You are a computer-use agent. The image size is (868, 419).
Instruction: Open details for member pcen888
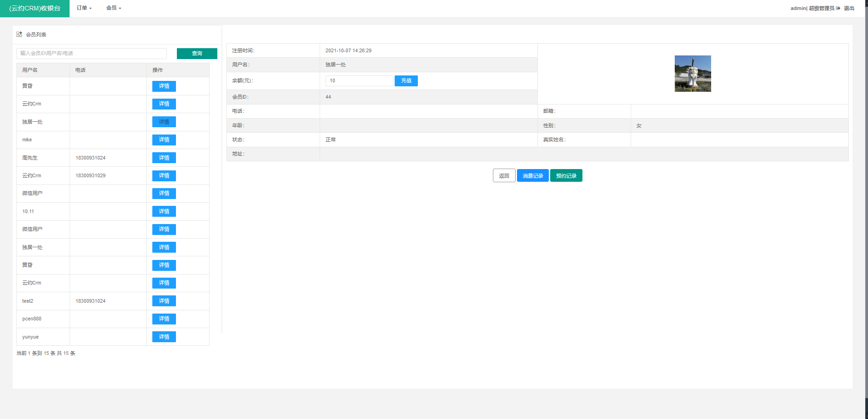coord(164,319)
